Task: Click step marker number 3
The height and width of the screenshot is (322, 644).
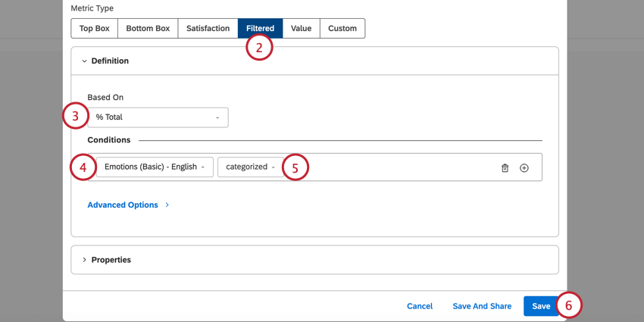Action: pyautogui.click(x=76, y=117)
